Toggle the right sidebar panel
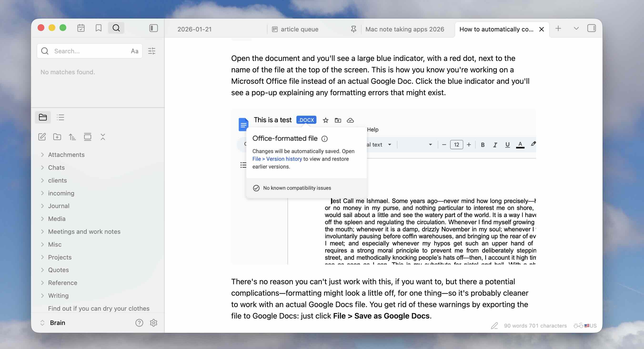644x349 pixels. click(x=591, y=28)
